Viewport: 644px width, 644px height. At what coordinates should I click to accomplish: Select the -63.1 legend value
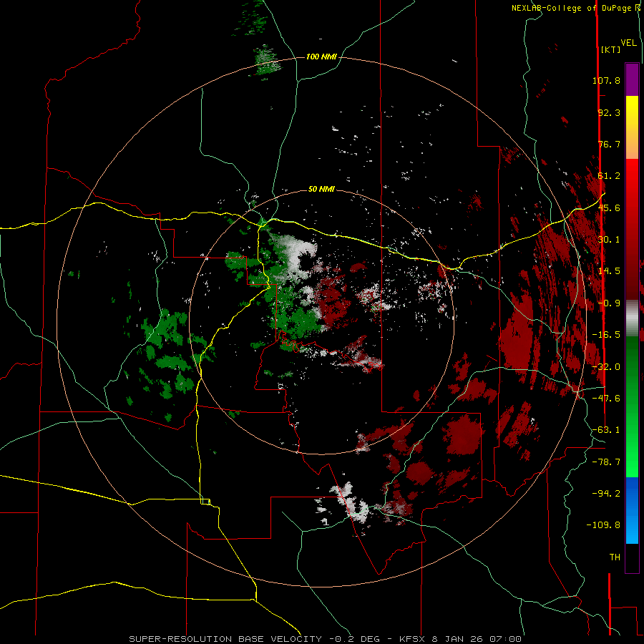click(x=606, y=430)
